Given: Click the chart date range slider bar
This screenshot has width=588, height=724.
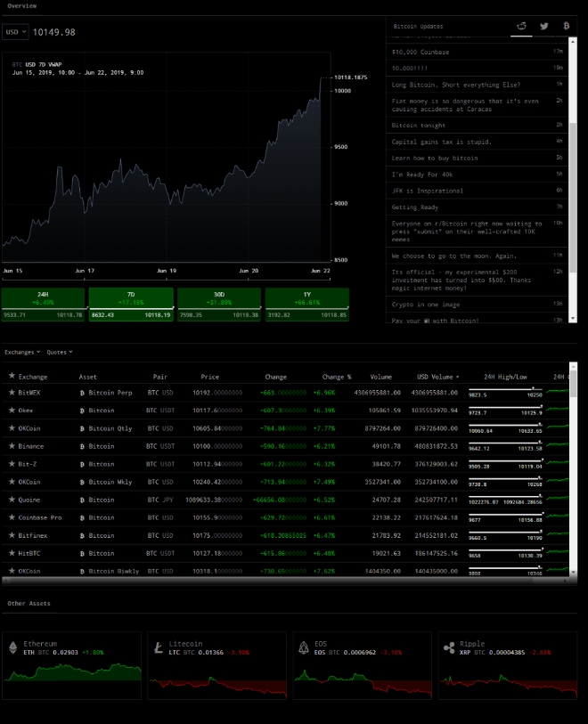Looking at the screenshot, I should pos(167,280).
